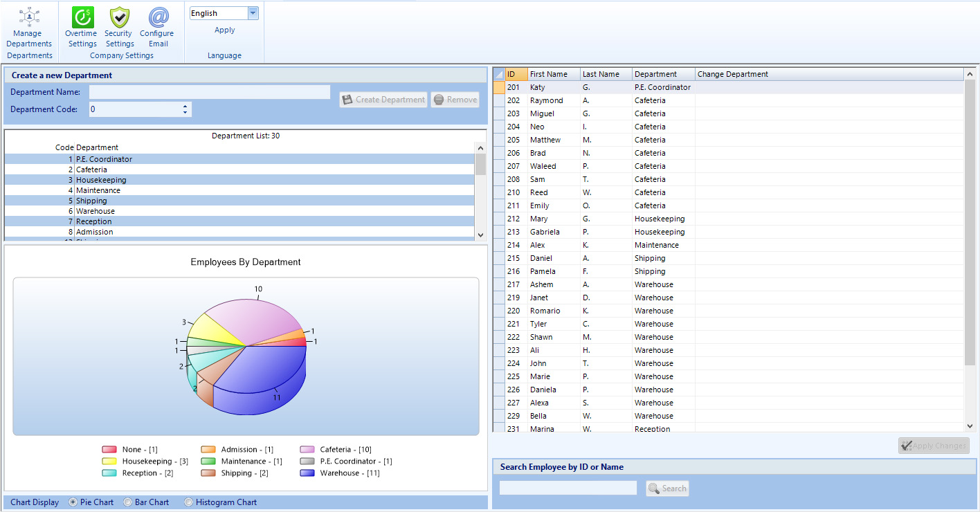The width and height of the screenshot is (980, 512).
Task: Click the Configure Email icon
Action: tap(158, 17)
